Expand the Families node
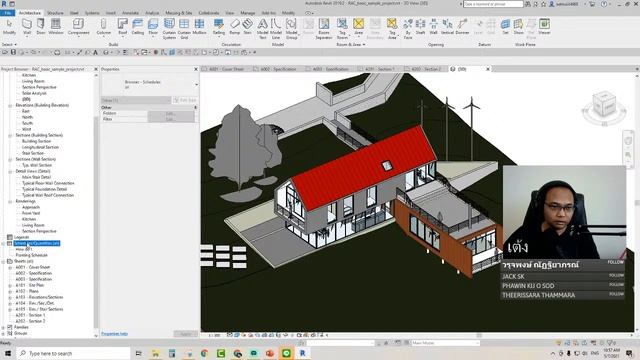This screenshot has height=360, width=640. click(x=4, y=327)
